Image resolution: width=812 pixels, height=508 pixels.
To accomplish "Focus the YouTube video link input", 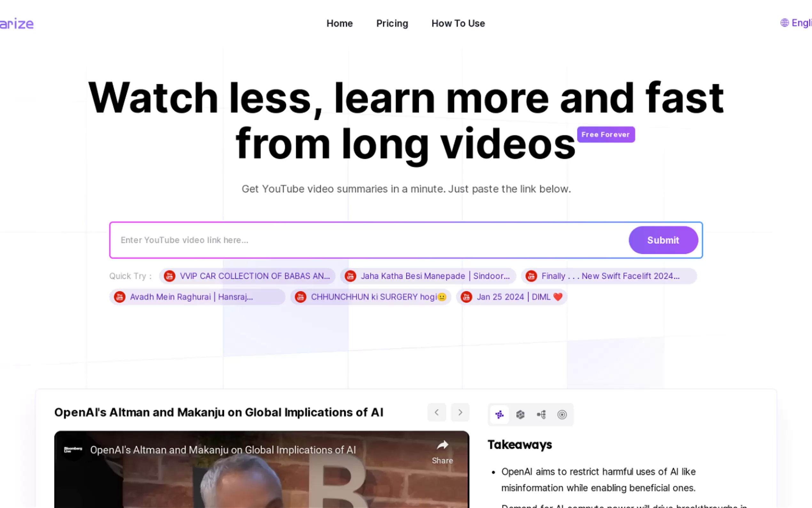I will 369,240.
